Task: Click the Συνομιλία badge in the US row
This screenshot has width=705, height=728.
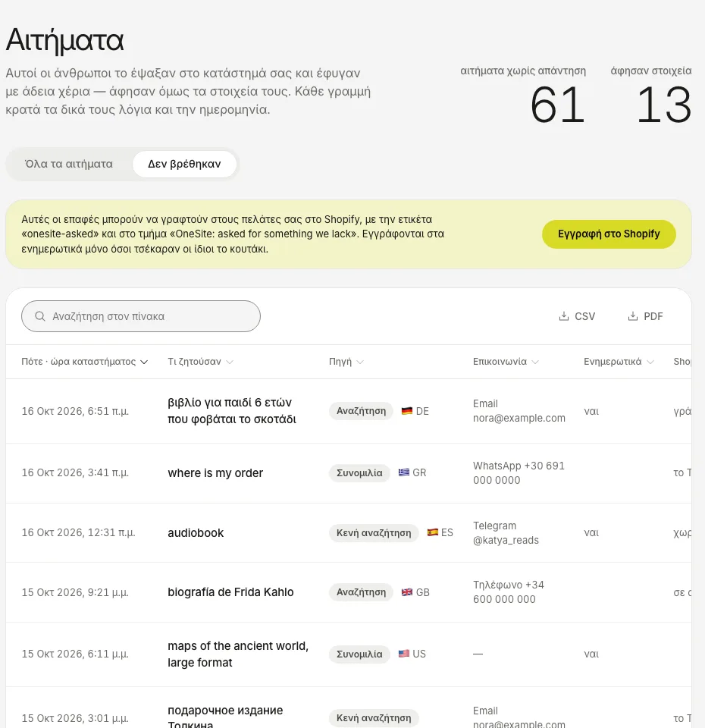Action: (359, 654)
